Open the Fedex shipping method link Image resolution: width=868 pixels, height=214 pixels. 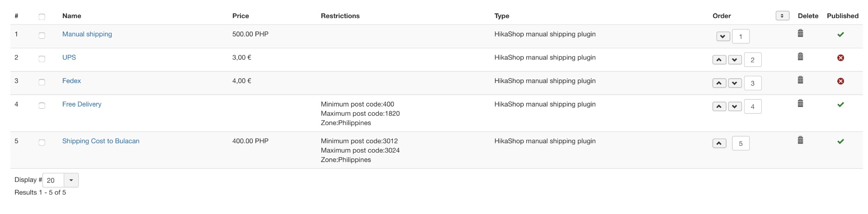pyautogui.click(x=71, y=81)
